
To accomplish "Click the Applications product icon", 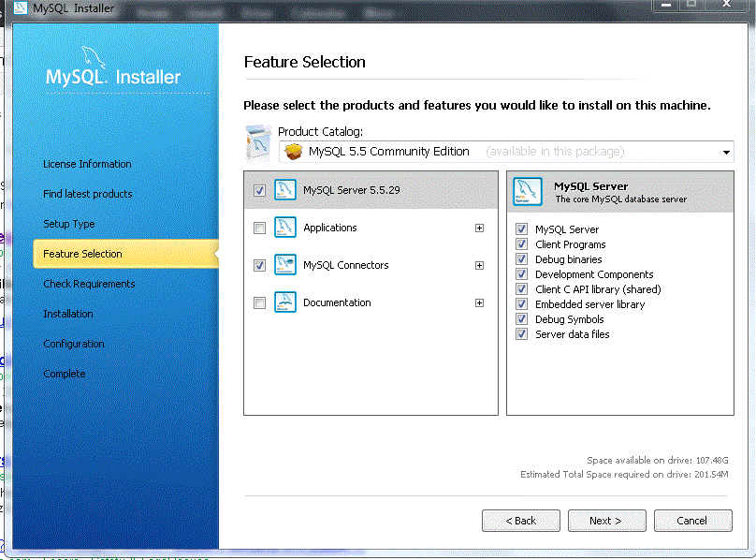I will [x=284, y=228].
